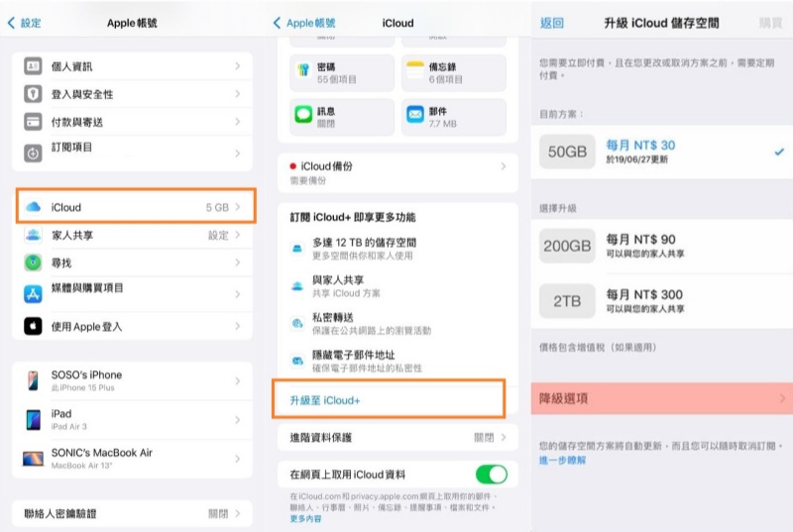Open the iCloud 備份 chevron
Screen dimensions: 793x532
503,166
